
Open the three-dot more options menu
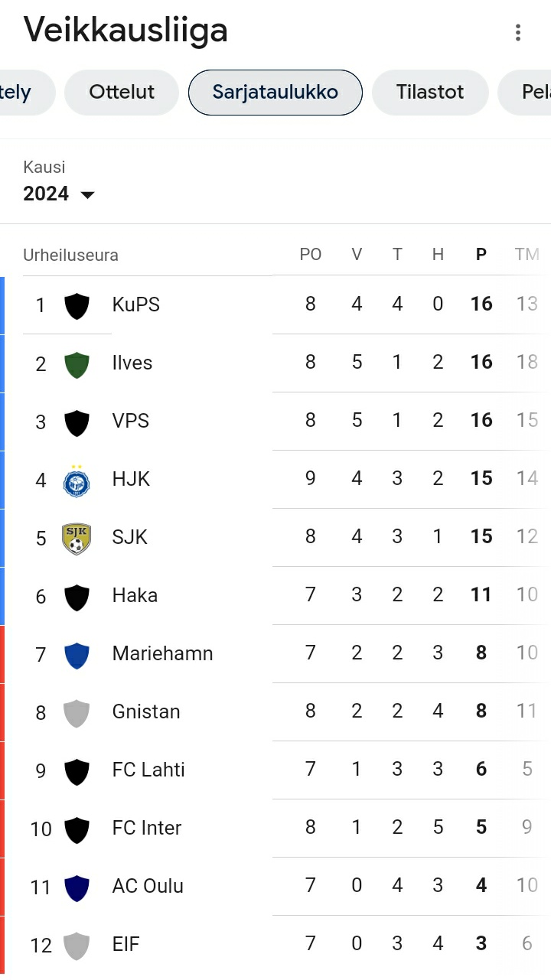coord(518,32)
